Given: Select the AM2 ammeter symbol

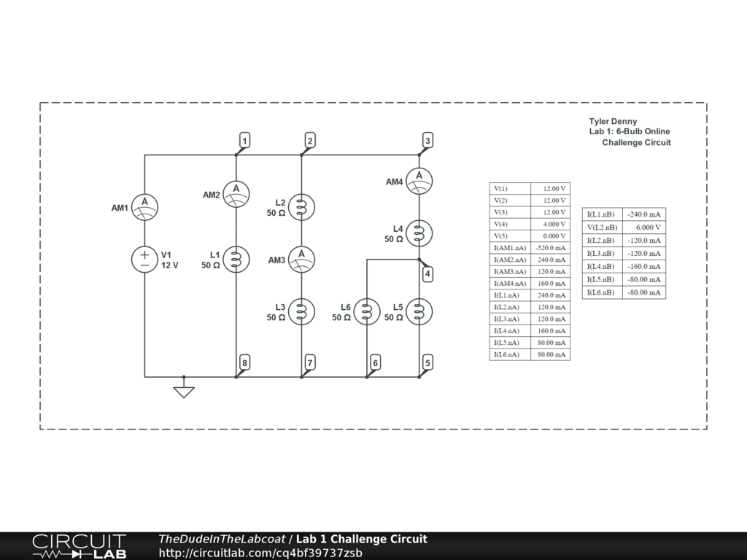Looking at the screenshot, I should pos(236,194).
